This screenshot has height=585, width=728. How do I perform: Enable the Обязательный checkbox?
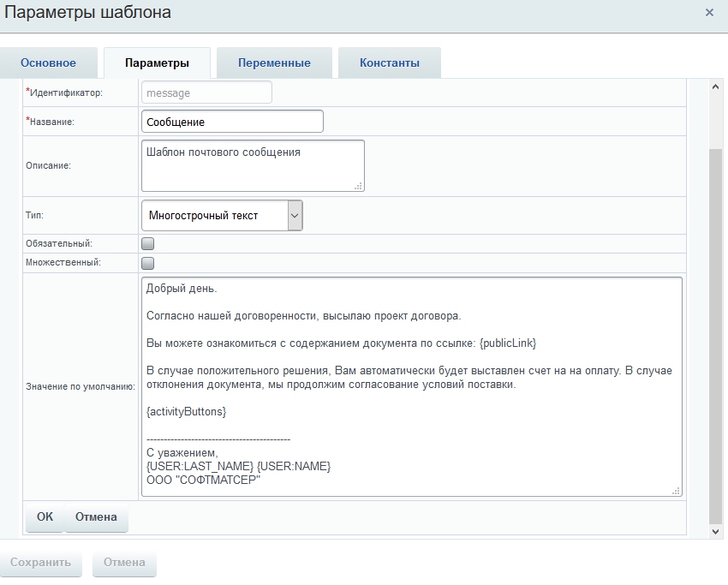coord(148,244)
